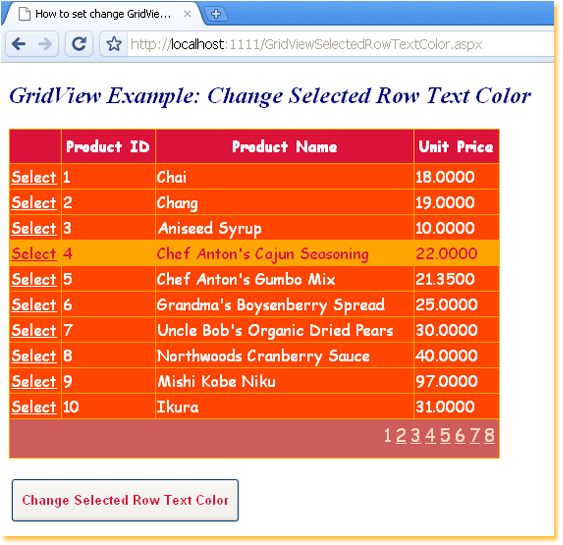Click the 10.0000 unit price
563x545 pixels.
coord(445,228)
